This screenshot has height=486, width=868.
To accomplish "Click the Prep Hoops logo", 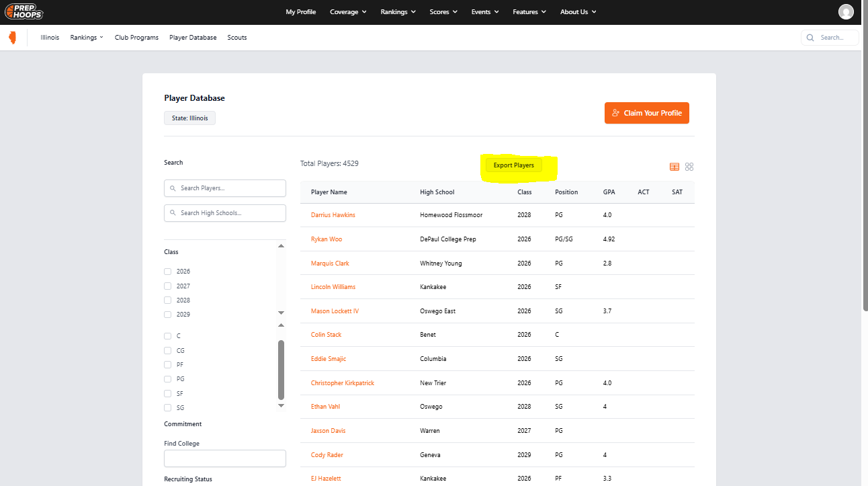I will (24, 11).
